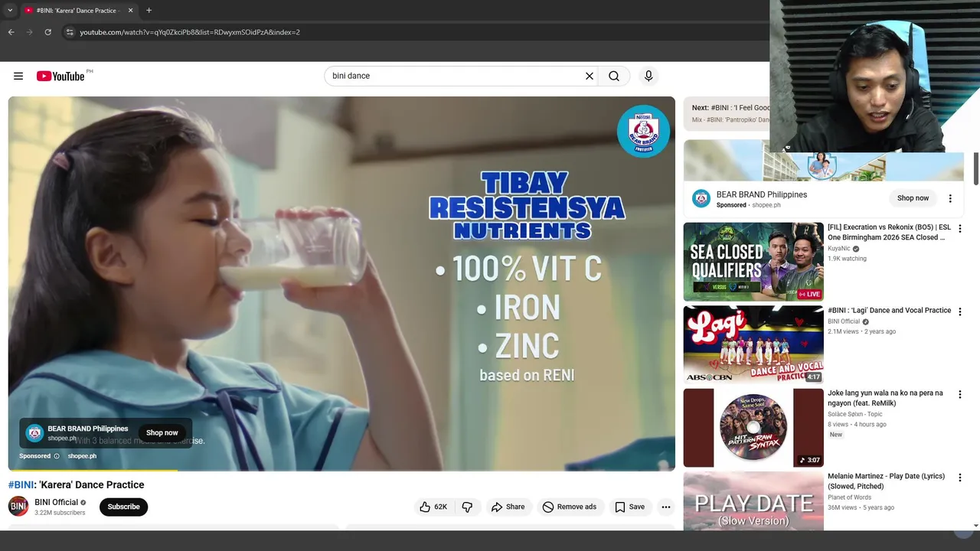
Task: Click the address bar URL
Action: 190,32
